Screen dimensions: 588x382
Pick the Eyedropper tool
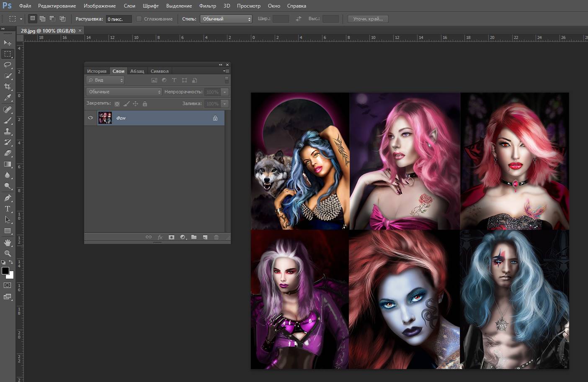(x=8, y=97)
